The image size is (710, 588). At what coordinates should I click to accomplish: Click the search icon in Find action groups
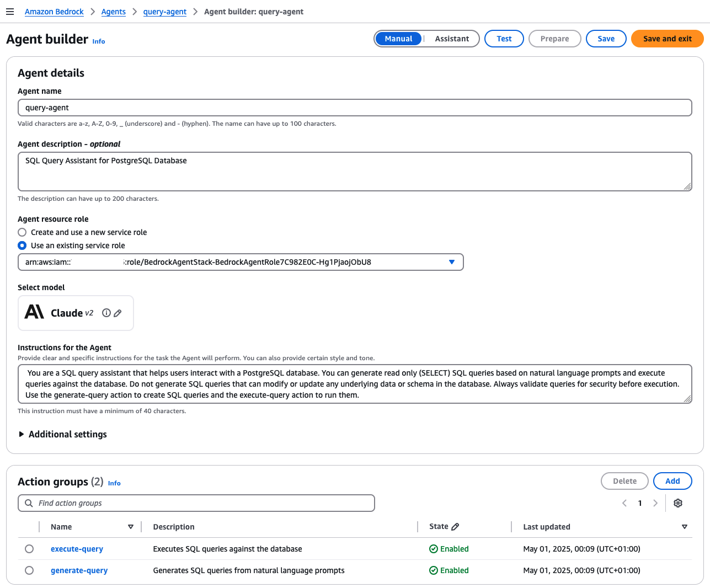coord(29,503)
